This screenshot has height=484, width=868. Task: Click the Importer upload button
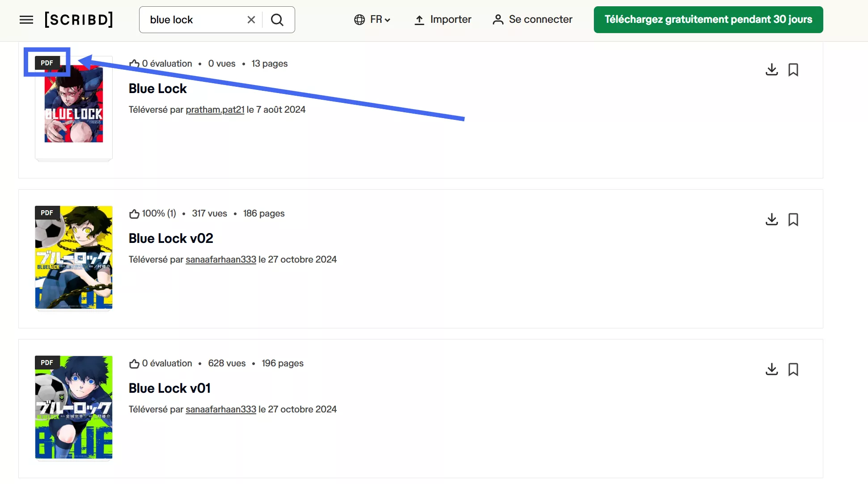click(442, 20)
